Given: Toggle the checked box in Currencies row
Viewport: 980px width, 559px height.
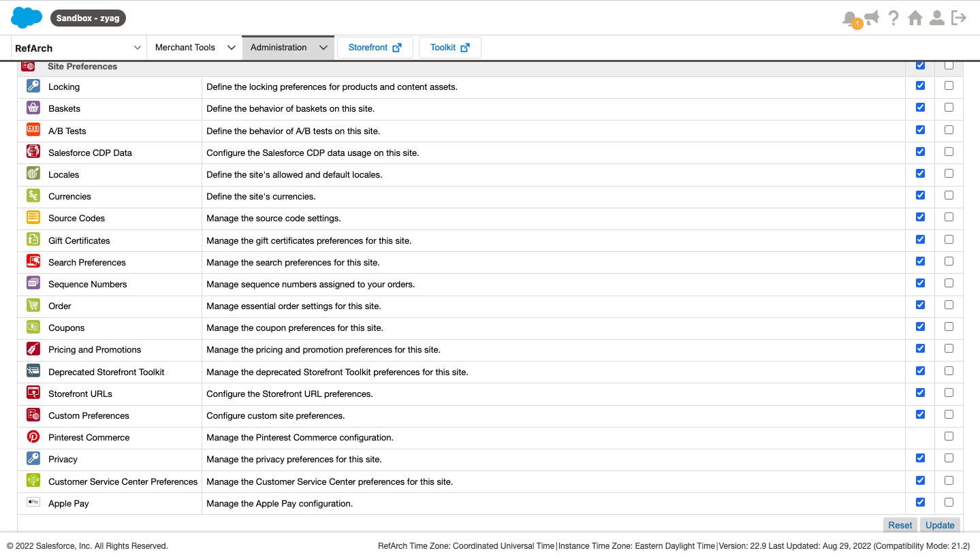Looking at the screenshot, I should click(920, 195).
